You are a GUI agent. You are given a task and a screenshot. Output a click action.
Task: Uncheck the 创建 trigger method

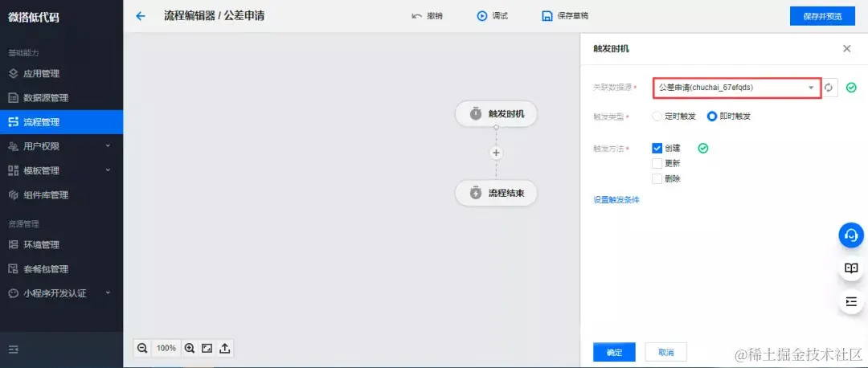click(657, 148)
